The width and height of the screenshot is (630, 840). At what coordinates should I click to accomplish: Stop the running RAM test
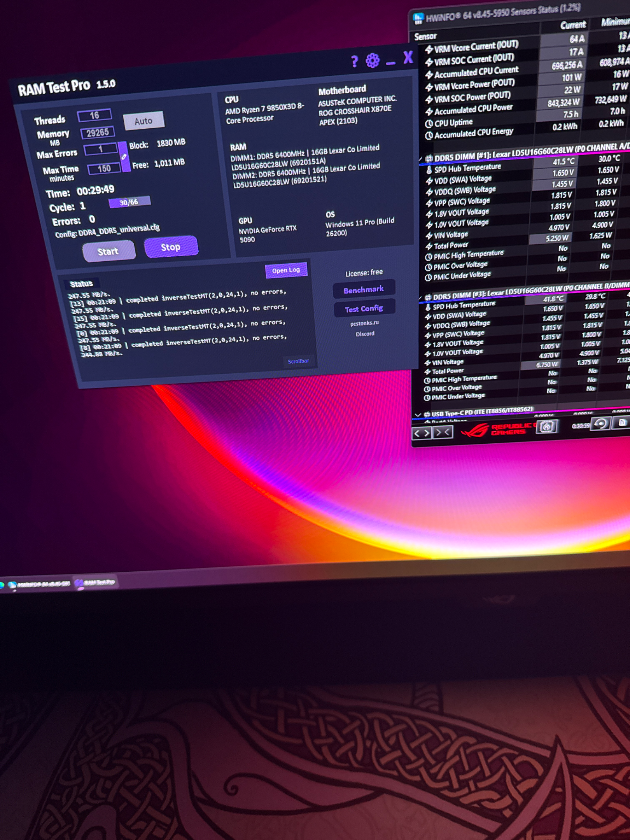pyautogui.click(x=171, y=247)
